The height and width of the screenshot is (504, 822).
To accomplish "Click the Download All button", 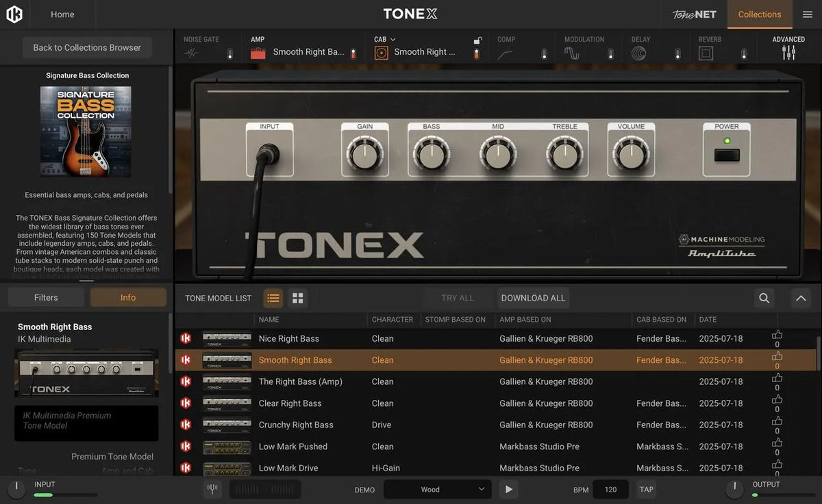I will click(x=533, y=298).
